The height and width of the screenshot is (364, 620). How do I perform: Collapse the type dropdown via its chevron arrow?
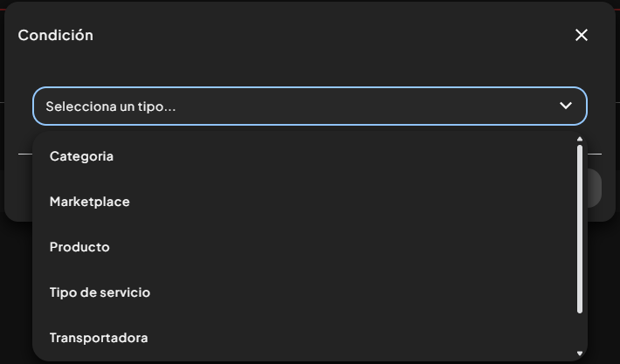pyautogui.click(x=566, y=106)
